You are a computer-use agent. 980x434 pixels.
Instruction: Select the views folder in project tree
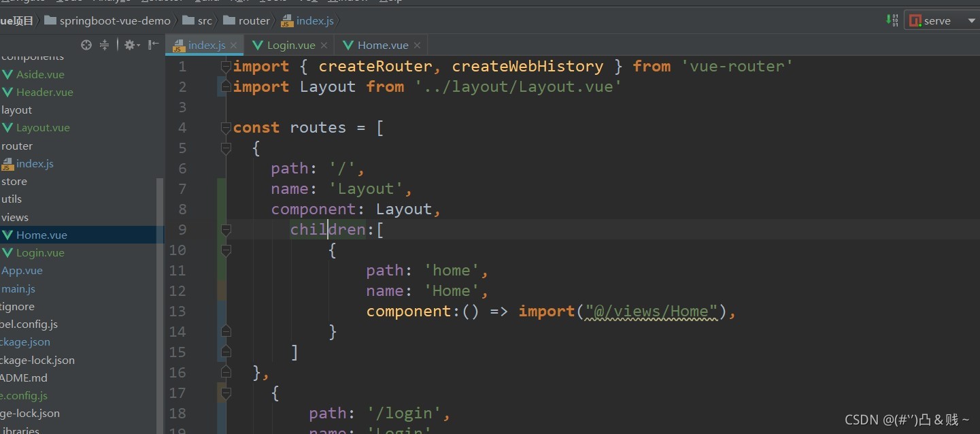click(x=15, y=217)
